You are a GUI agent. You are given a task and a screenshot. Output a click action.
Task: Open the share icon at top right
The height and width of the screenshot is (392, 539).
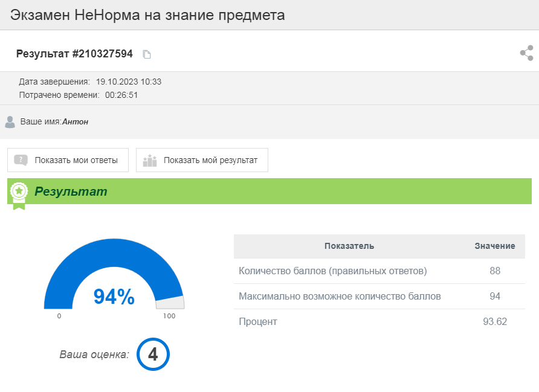(x=526, y=53)
